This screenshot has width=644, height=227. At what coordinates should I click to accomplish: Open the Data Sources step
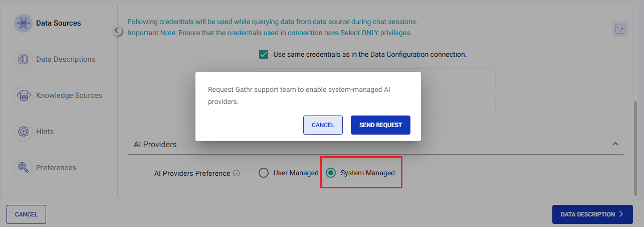tap(58, 23)
